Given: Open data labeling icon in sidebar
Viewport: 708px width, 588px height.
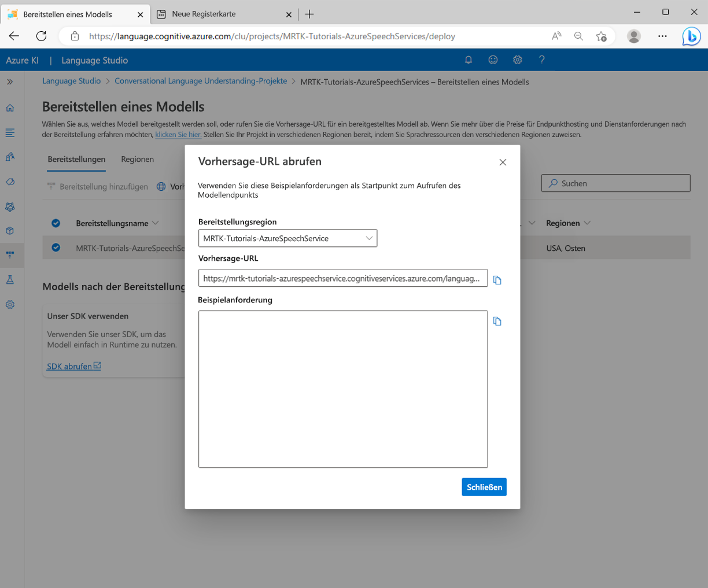Looking at the screenshot, I should coord(10,157).
